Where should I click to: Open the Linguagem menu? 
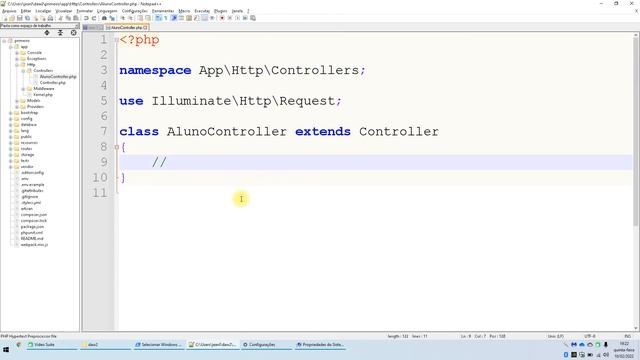(107, 11)
